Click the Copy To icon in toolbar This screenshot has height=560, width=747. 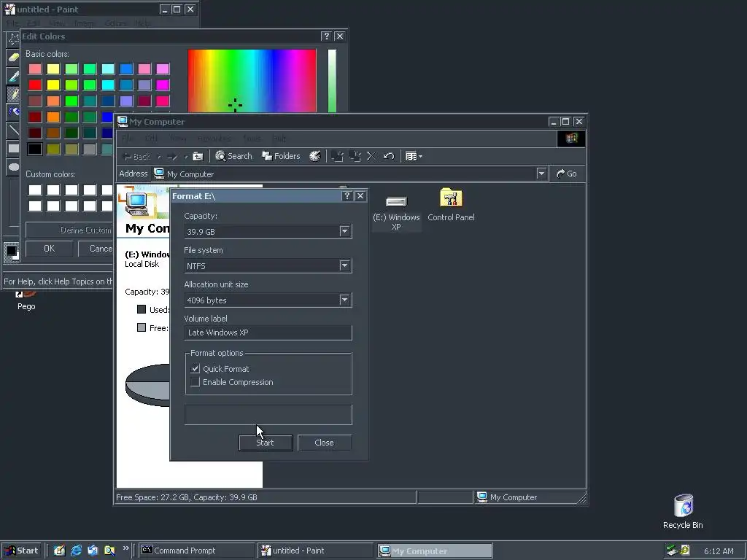pos(355,156)
